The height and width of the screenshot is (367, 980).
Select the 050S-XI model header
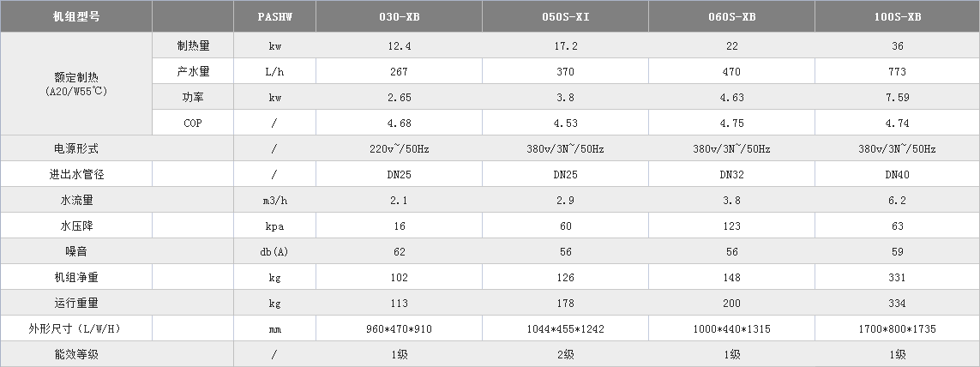tap(565, 17)
